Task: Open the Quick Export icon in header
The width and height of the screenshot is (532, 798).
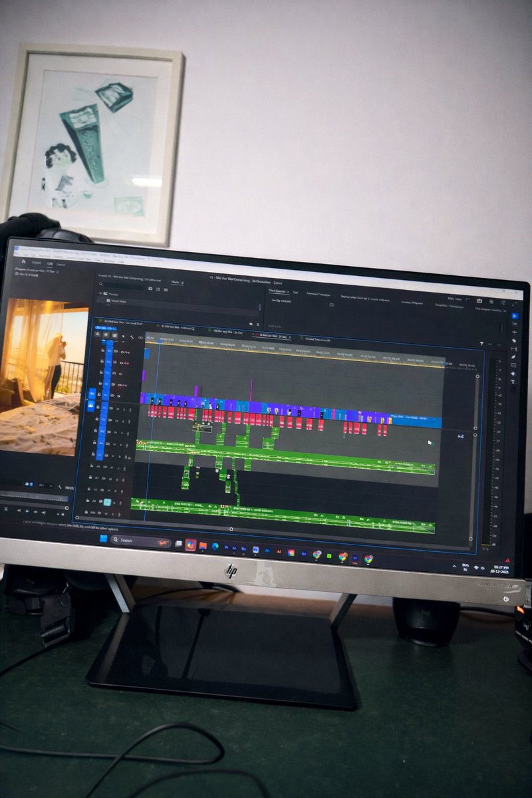Action: [479, 301]
